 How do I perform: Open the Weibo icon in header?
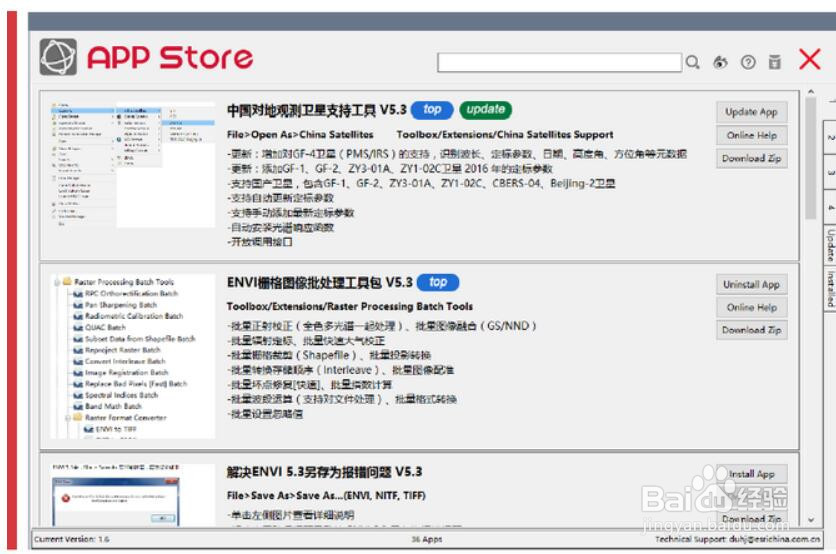(x=720, y=62)
